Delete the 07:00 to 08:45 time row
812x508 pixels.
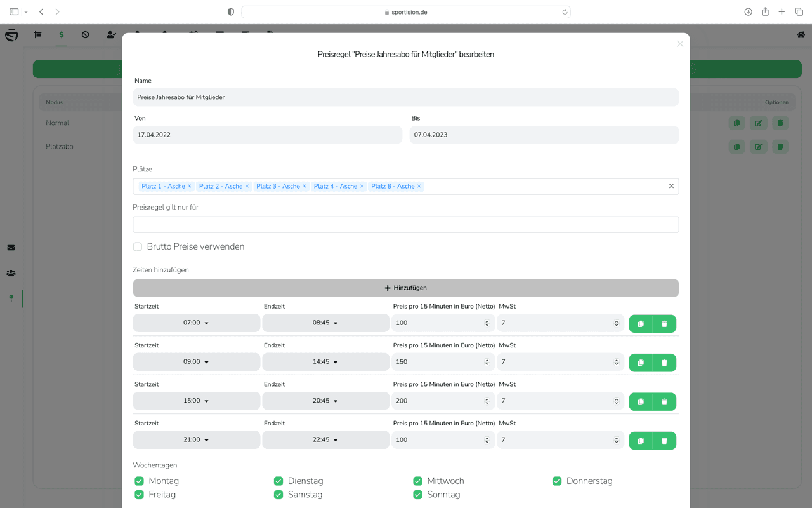pyautogui.click(x=664, y=324)
